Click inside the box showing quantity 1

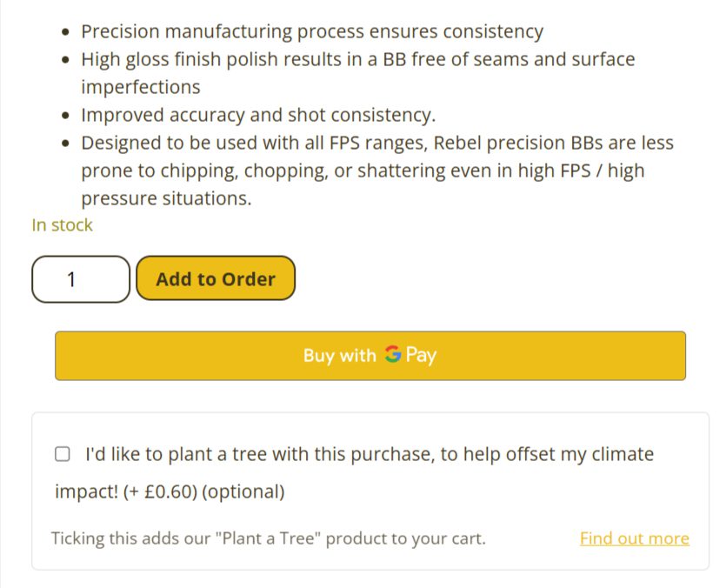[x=80, y=278]
